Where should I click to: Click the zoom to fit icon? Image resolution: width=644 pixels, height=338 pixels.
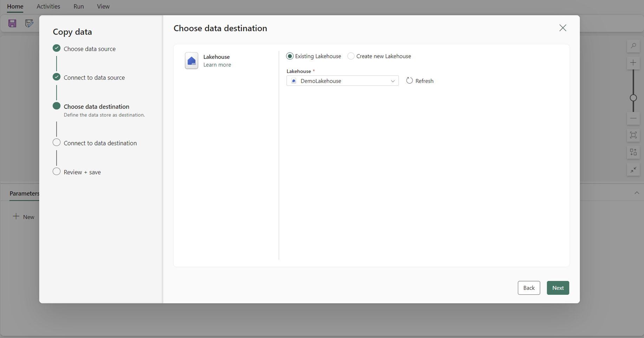coord(633,135)
